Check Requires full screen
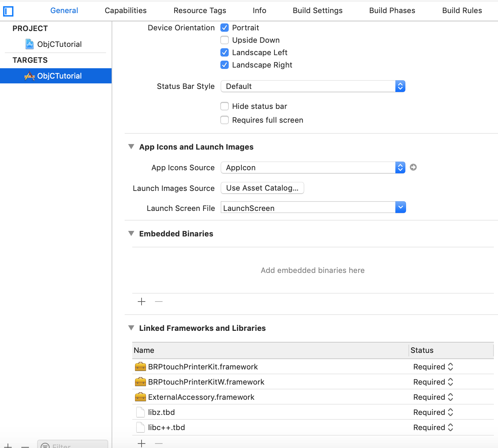Viewport: 498px width, 448px height. coord(225,120)
